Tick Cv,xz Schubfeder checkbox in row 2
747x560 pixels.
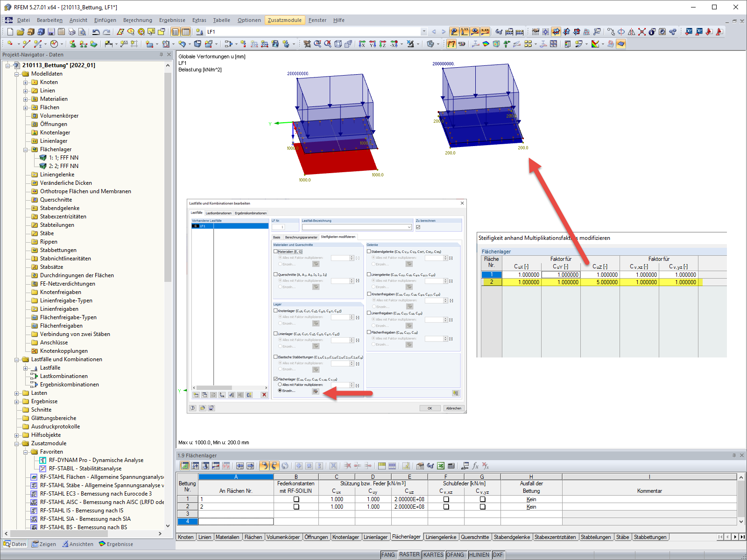point(446,507)
